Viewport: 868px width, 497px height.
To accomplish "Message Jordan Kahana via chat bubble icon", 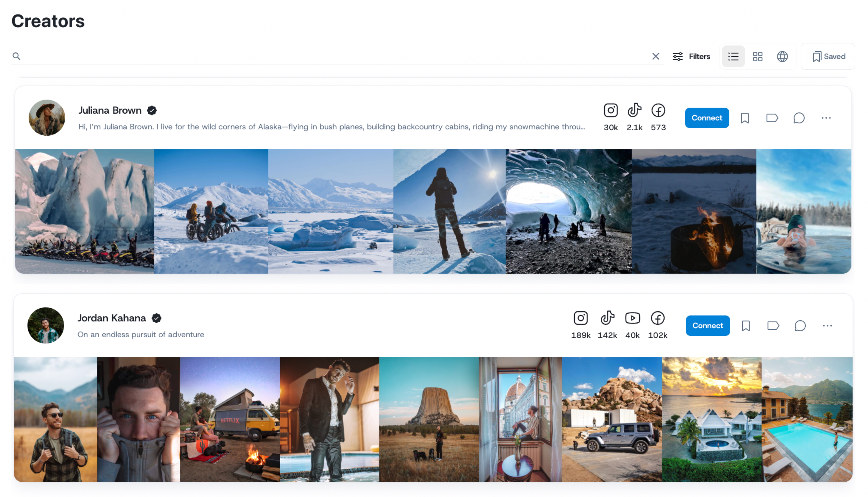I will coord(800,326).
